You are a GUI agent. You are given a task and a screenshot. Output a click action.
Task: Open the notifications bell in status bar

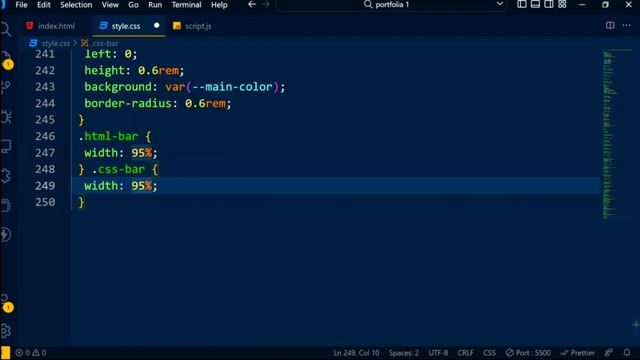(x=627, y=353)
